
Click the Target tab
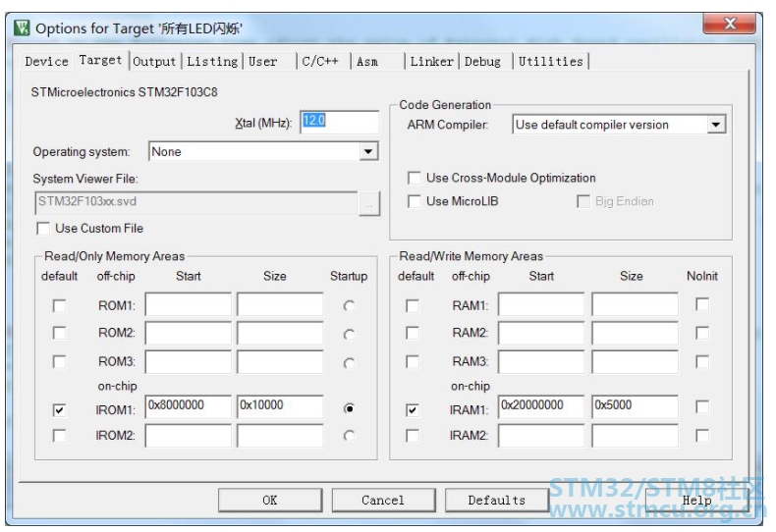(100, 60)
